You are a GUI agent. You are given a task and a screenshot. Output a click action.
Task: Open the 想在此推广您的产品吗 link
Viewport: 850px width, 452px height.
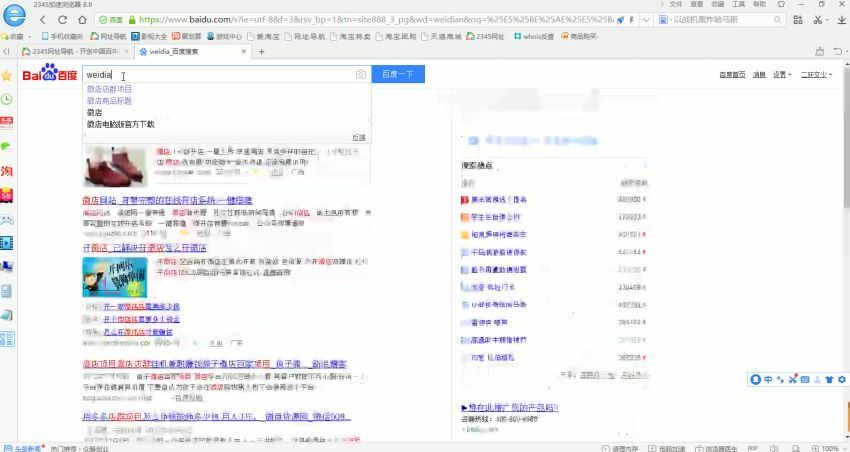pos(510,408)
